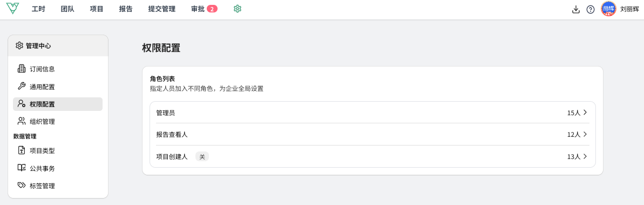Click the 组织管理 people icon
The image size is (644, 205).
click(22, 121)
